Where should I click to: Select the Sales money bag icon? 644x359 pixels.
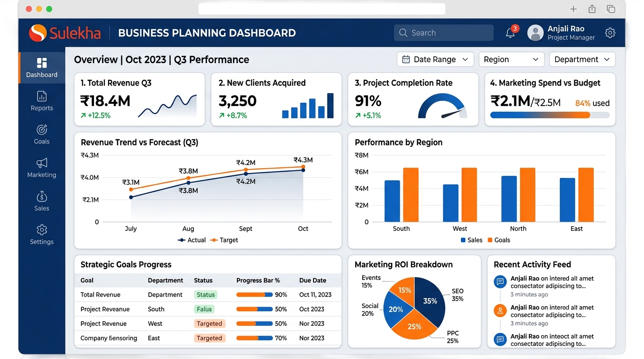[42, 197]
